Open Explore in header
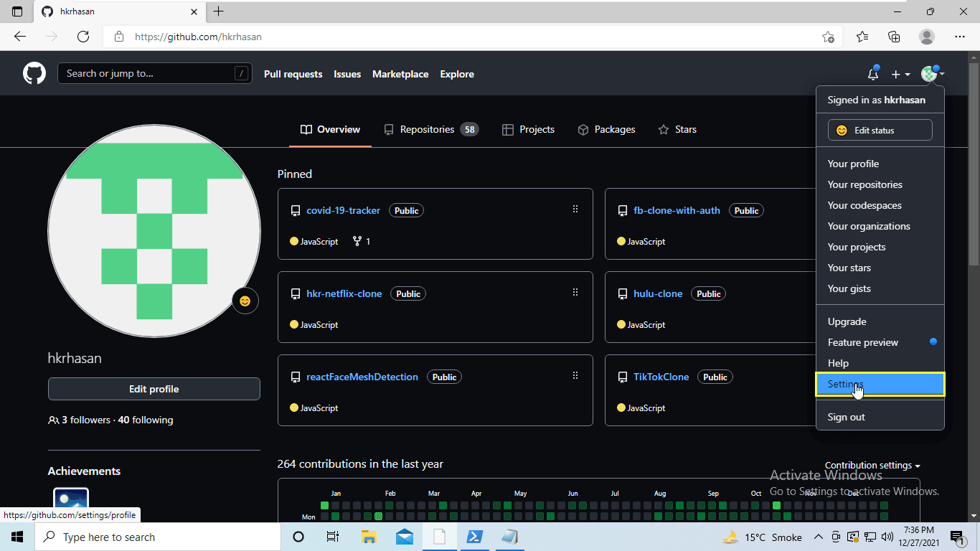The image size is (980, 551). [457, 74]
